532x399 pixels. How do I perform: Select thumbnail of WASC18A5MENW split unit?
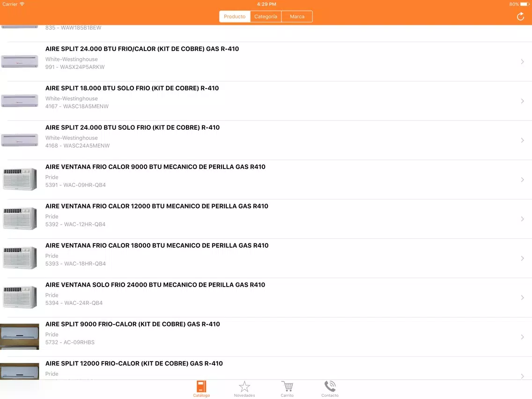[x=19, y=101]
